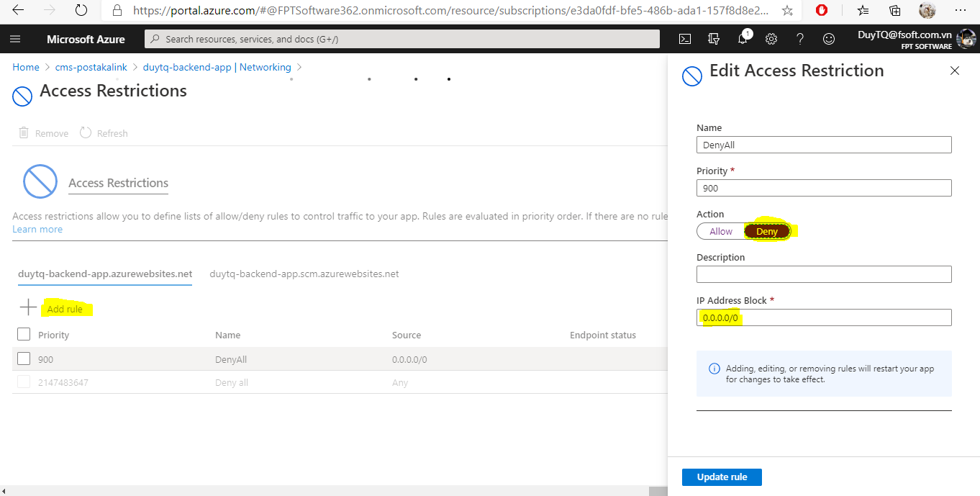Toggle the select-all checkbox in table header
This screenshot has height=496, width=980.
tap(24, 334)
